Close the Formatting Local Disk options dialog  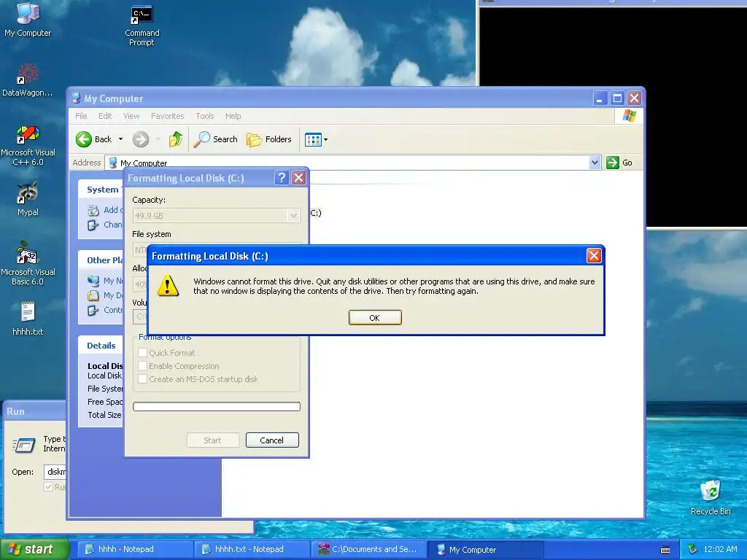(x=298, y=178)
